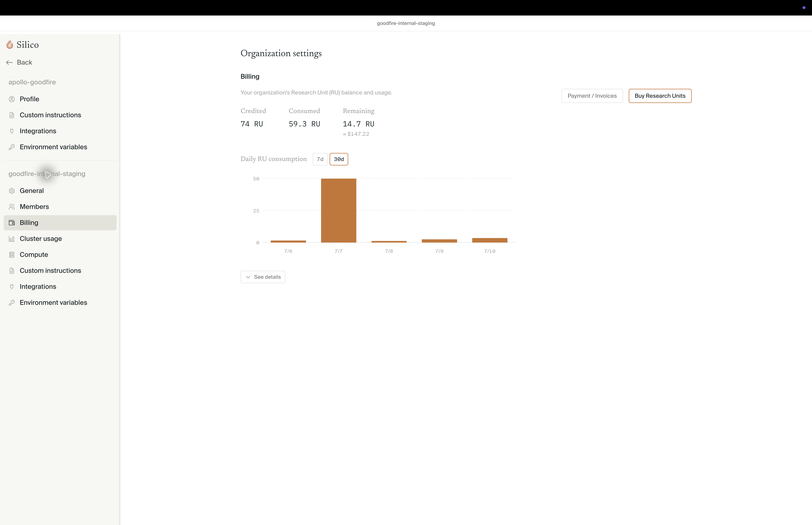This screenshot has width=812, height=525.
Task: Click the document icon beside goodfire-internal-staging Custom instructions
Action: coord(12,271)
